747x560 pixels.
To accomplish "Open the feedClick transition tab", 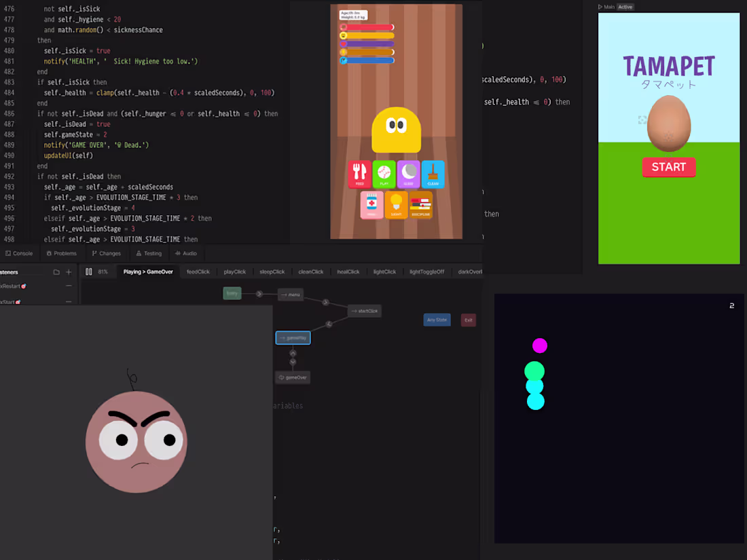I will click(198, 271).
